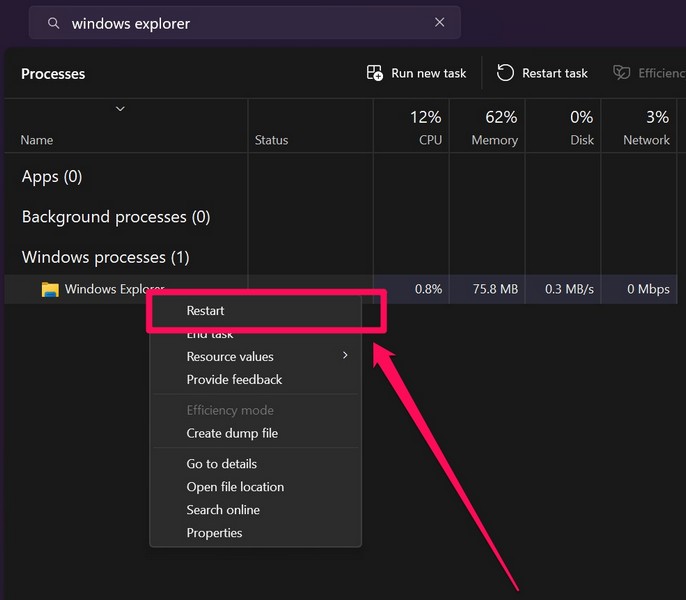686x600 pixels.
Task: Select the Windows processes (1) group
Action: (105, 257)
